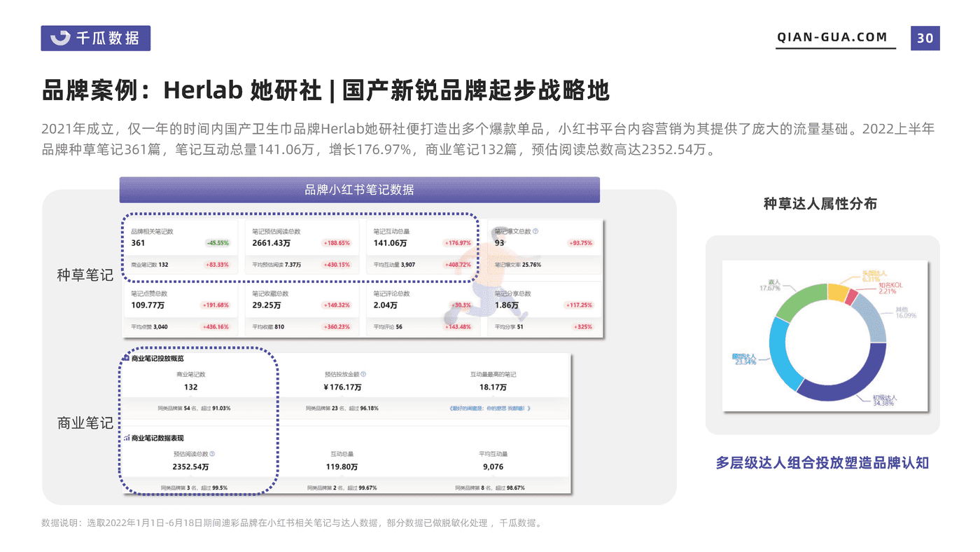Click the +191.68% change badge

coord(216,305)
